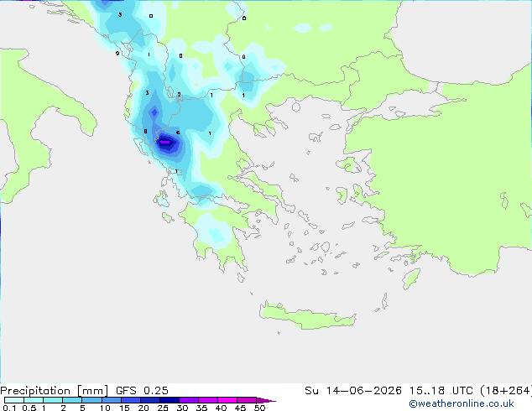This screenshot has width=532, height=411.
Task: Pick the legend swatch between 45 and 50
Action: click(247, 400)
